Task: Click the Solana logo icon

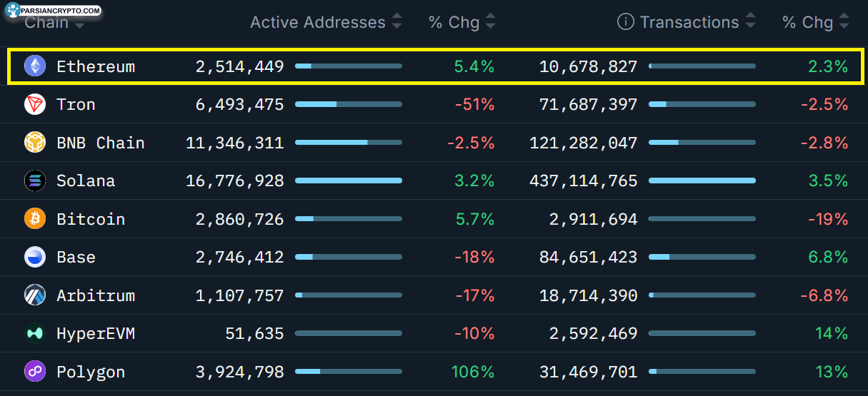Action: click(x=34, y=181)
